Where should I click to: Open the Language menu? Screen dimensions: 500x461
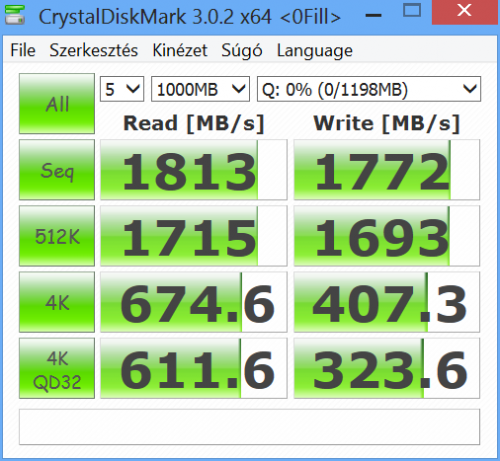coord(315,51)
